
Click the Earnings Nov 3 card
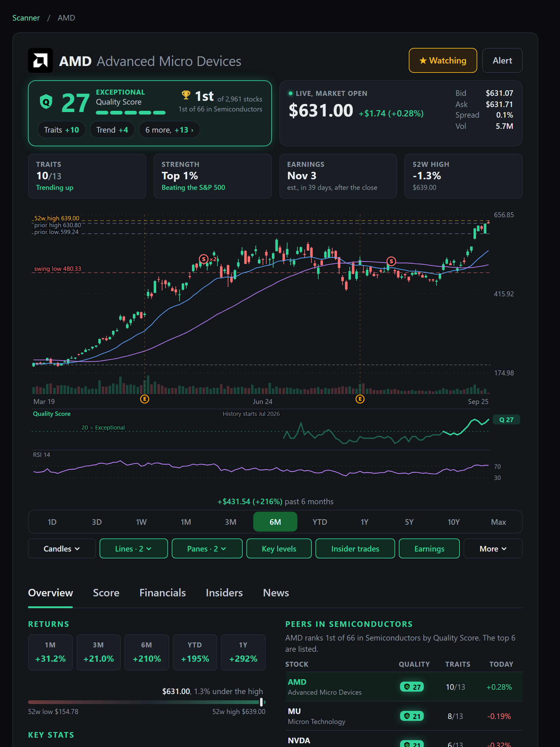coord(338,176)
